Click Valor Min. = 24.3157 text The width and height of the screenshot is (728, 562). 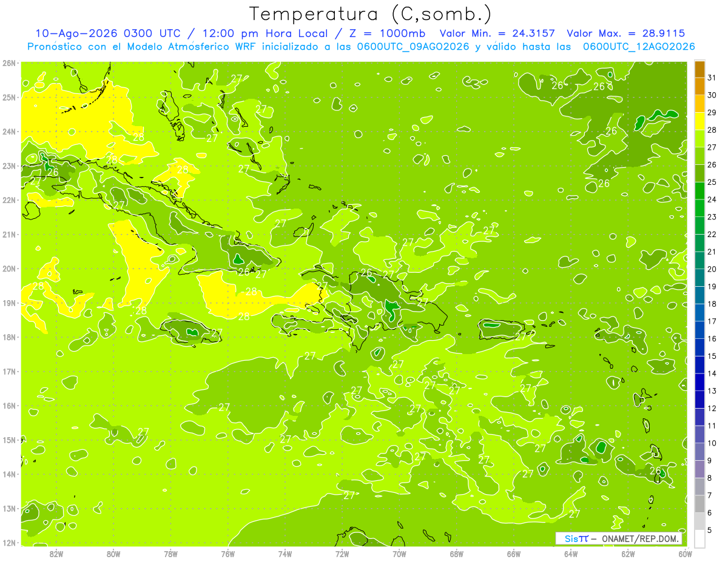(x=497, y=33)
